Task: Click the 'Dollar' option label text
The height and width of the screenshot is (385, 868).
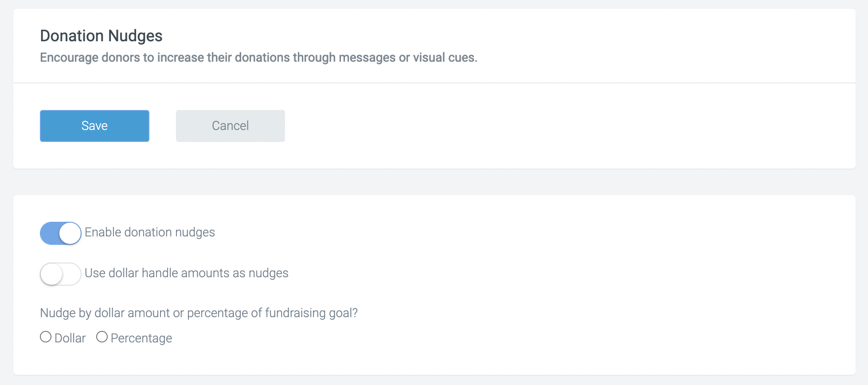Action: coord(70,338)
